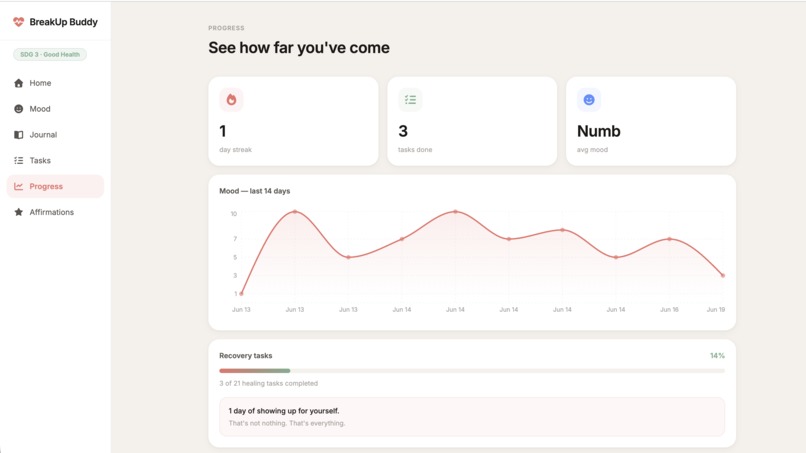Click 'Mood — last 14 days' chart title
The height and width of the screenshot is (453, 806).
tap(254, 191)
